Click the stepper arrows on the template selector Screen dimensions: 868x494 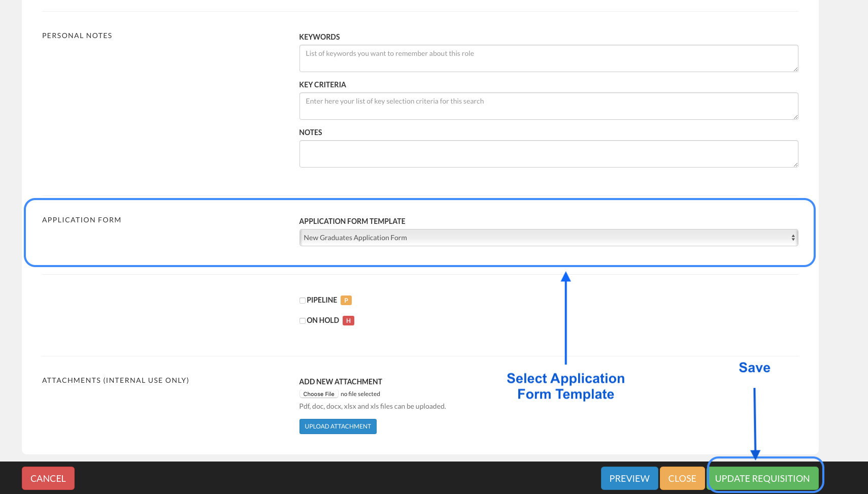click(x=792, y=237)
